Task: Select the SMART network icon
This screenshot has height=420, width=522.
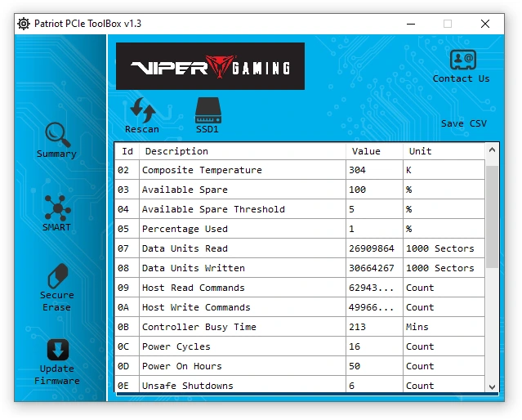Action: click(56, 208)
